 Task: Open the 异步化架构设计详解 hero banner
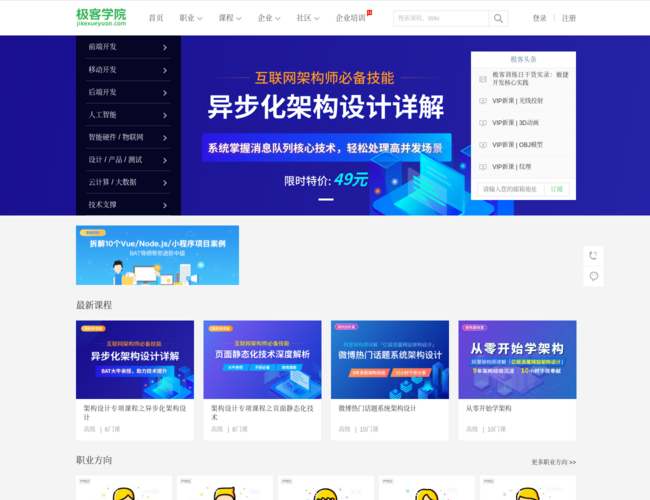pyautogui.click(x=326, y=125)
